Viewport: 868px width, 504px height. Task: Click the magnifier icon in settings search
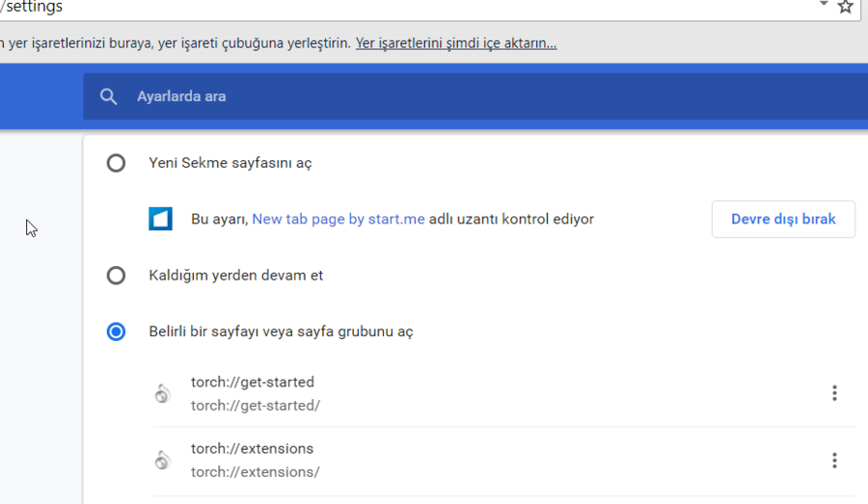pos(109,96)
